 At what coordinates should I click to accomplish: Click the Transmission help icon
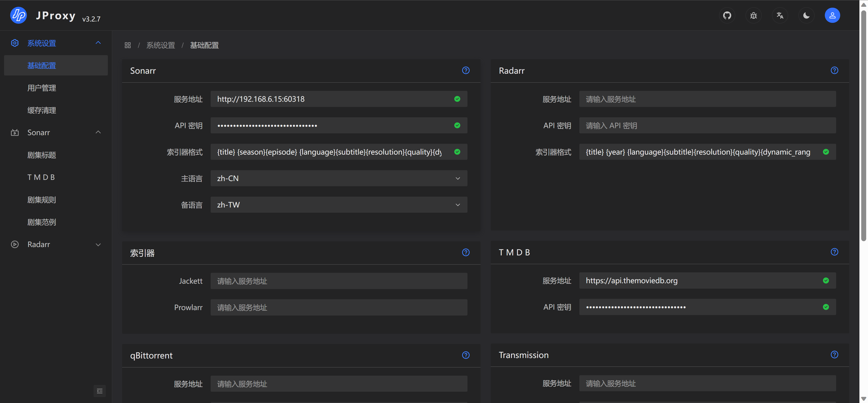click(834, 354)
